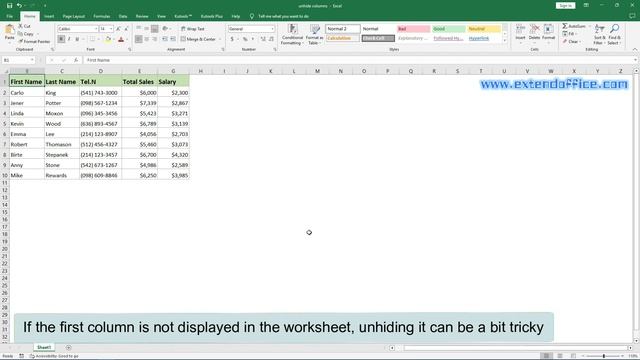
Task: Switch to the Insert tab
Action: 49,16
